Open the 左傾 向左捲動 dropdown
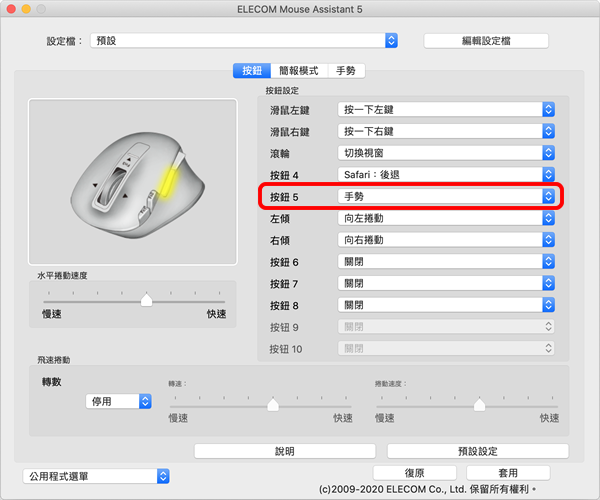The width and height of the screenshot is (600, 500). (446, 218)
